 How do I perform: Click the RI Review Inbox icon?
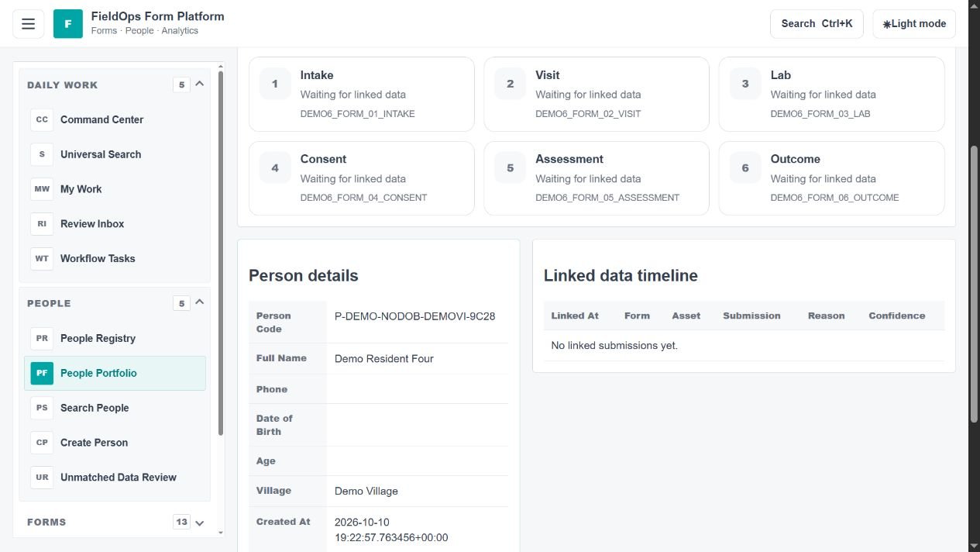[x=42, y=224]
